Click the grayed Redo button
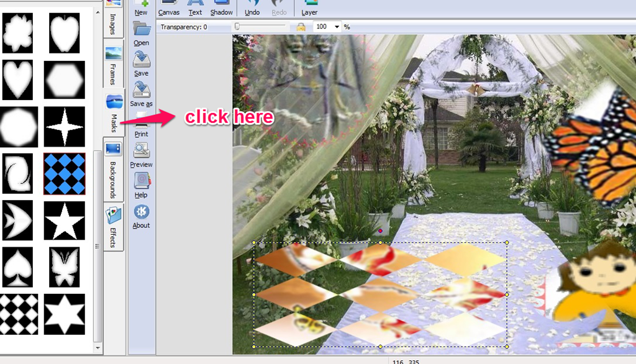Viewport: 636px width, 364px height. click(x=279, y=8)
